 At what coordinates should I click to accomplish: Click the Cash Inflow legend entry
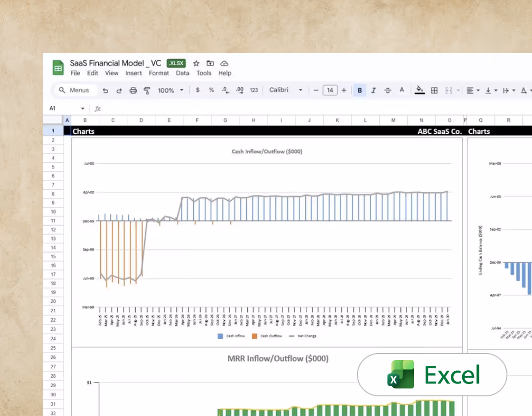232,336
